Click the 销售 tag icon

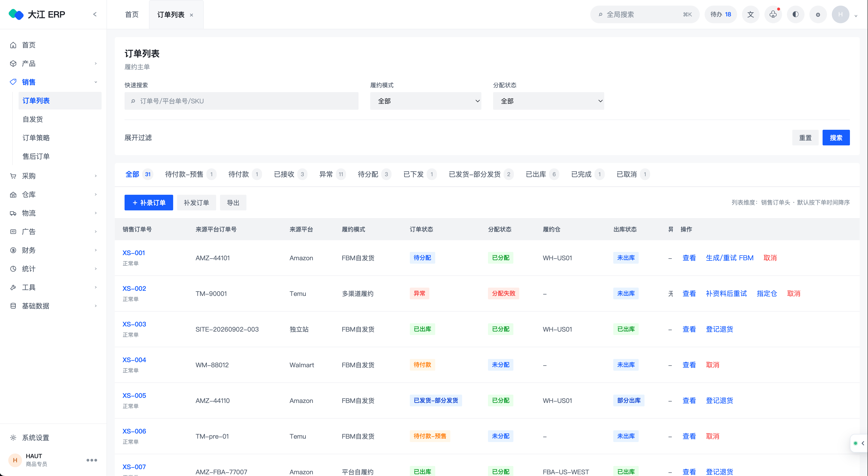tap(13, 82)
